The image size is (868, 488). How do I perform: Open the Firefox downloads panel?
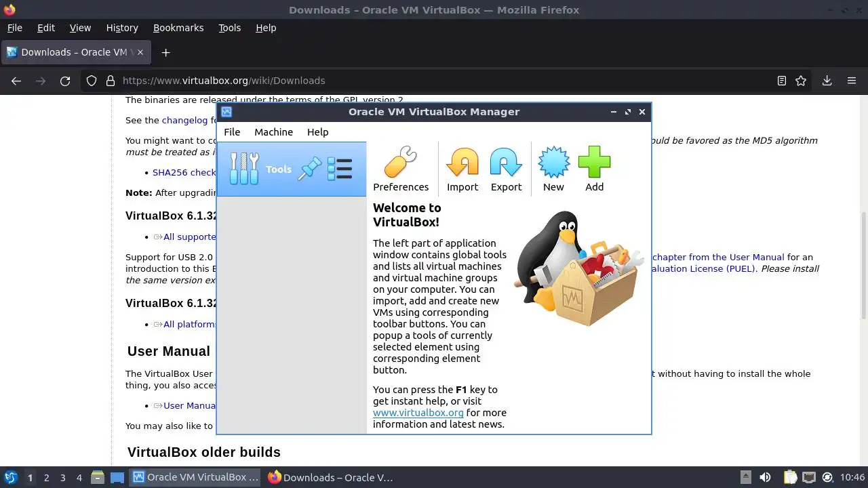coord(827,81)
